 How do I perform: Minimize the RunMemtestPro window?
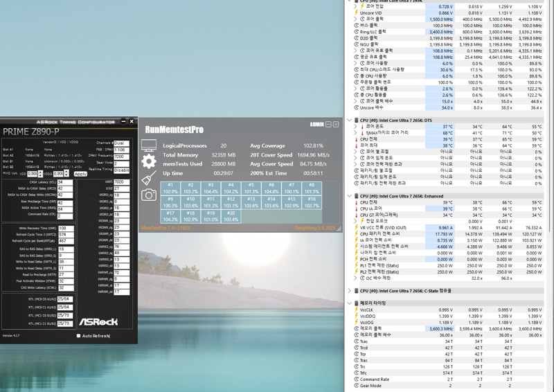(x=328, y=125)
